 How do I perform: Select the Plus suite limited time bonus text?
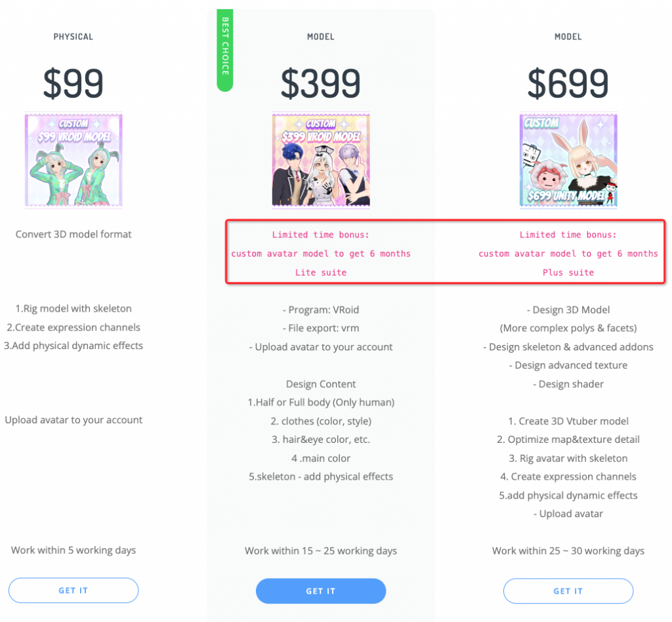[568, 253]
